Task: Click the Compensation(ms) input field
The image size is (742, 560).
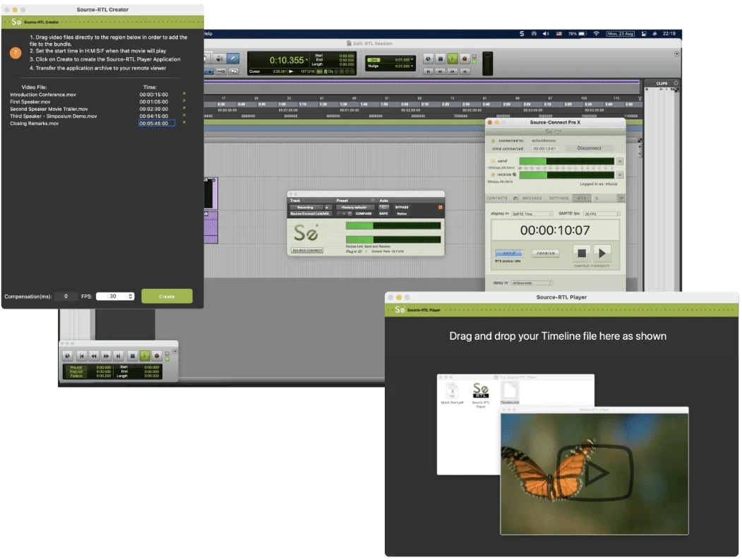Action: tap(66, 297)
